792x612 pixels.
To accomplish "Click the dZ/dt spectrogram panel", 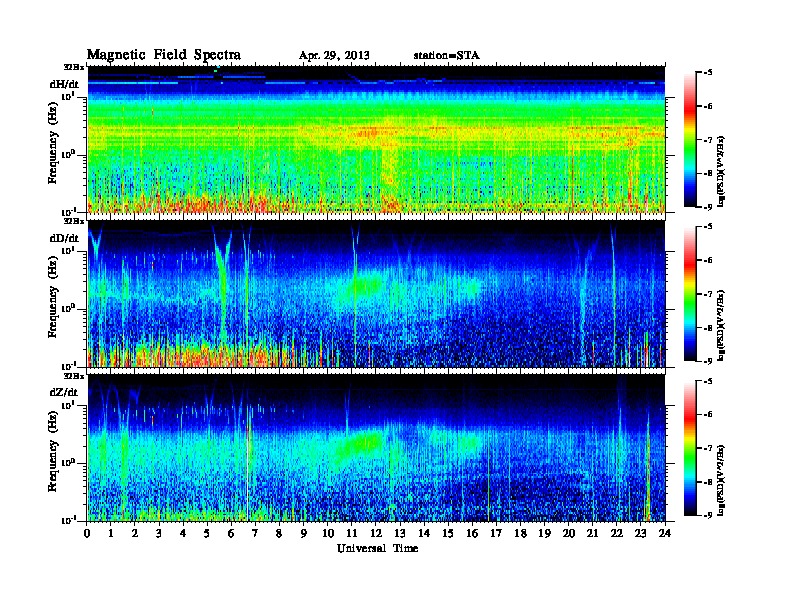I will [376, 448].
